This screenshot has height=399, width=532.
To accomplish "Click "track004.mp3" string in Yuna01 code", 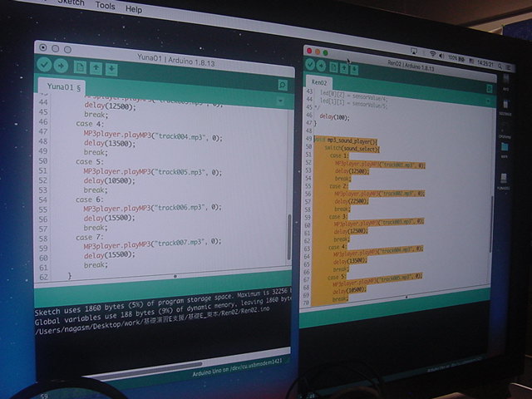I will tap(180, 137).
